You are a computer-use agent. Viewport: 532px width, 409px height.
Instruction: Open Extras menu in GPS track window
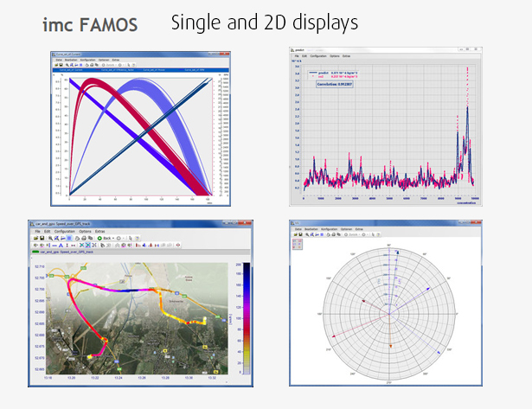coord(99,231)
